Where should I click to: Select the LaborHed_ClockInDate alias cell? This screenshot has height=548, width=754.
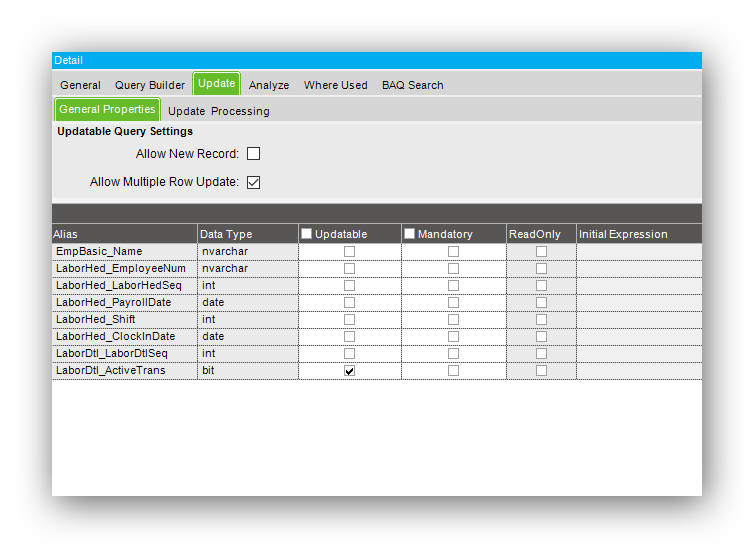click(x=125, y=336)
